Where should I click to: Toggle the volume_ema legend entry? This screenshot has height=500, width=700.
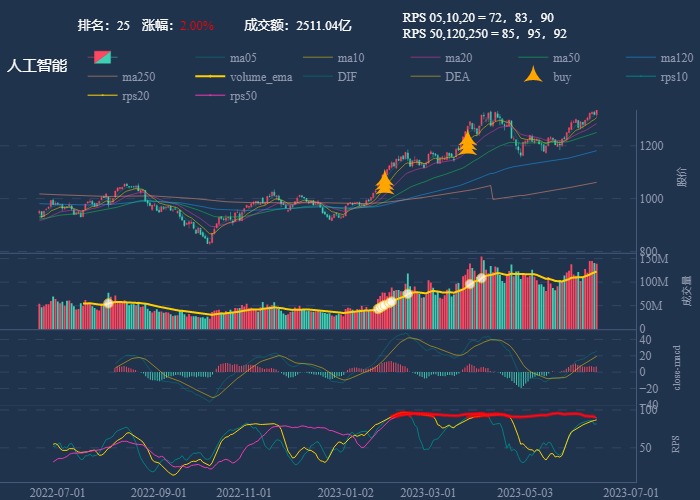260,77
